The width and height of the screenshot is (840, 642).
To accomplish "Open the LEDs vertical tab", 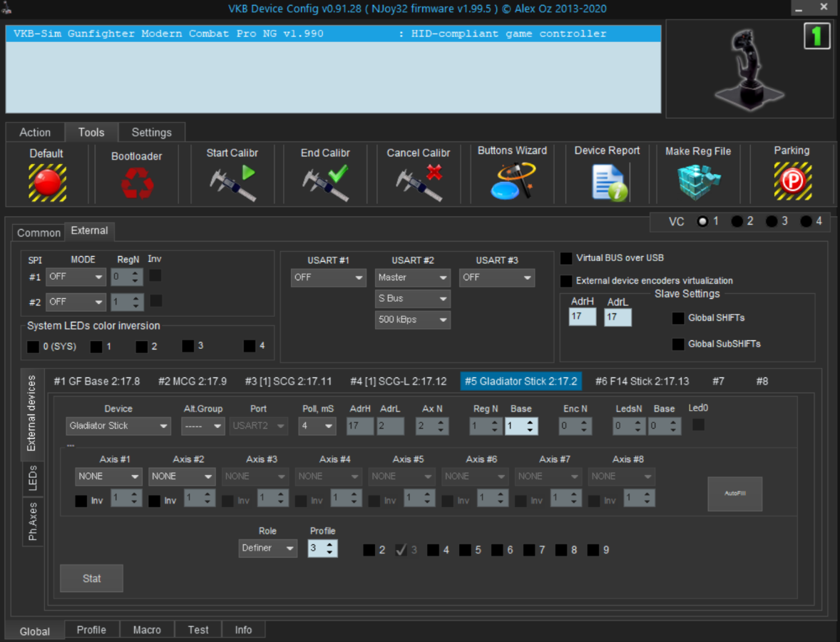I will coord(32,478).
